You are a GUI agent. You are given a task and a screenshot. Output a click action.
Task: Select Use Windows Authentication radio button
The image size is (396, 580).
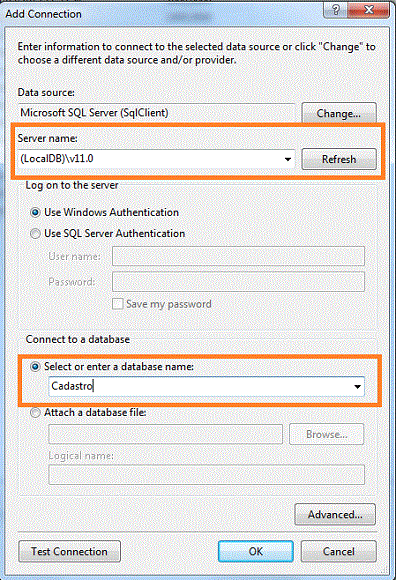(35, 213)
